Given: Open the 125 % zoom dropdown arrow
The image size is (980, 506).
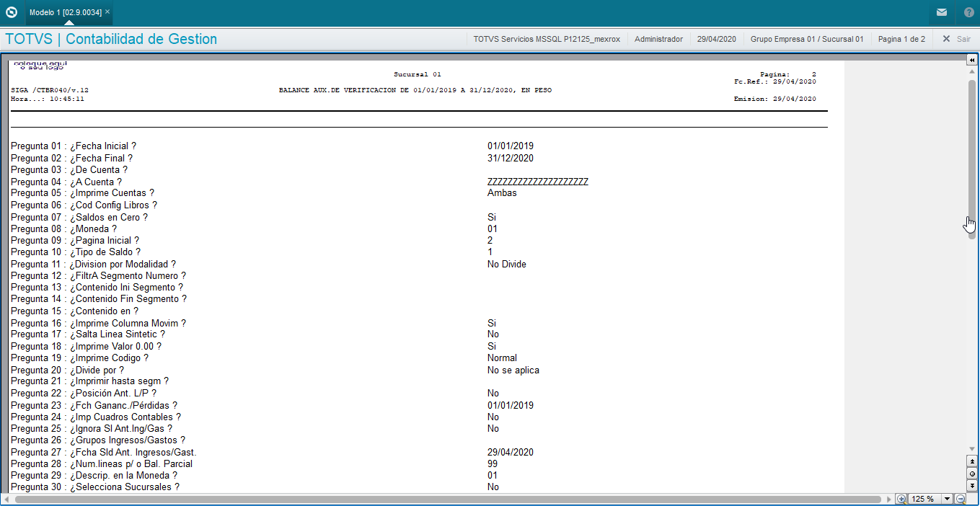Looking at the screenshot, I should click(x=947, y=499).
